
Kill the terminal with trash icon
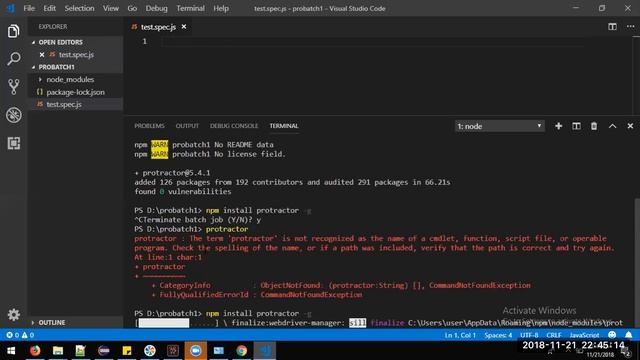click(x=594, y=126)
